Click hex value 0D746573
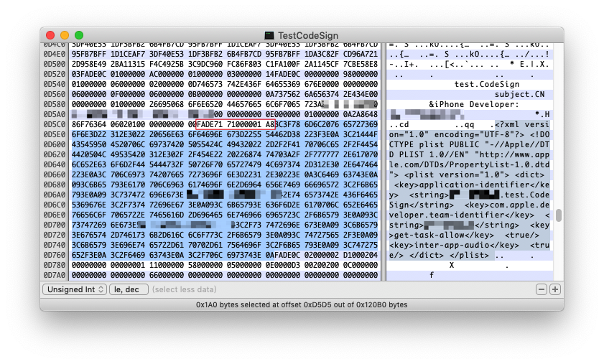This screenshot has width=604, height=364. tap(205, 84)
